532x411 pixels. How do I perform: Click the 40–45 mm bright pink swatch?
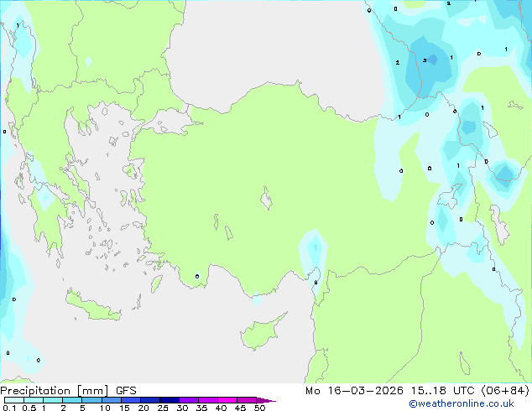tap(227, 400)
